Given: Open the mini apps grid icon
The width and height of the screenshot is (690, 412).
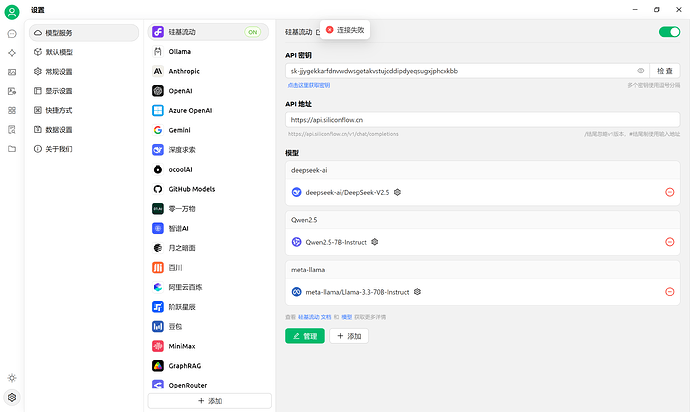Looking at the screenshot, I should click(12, 110).
